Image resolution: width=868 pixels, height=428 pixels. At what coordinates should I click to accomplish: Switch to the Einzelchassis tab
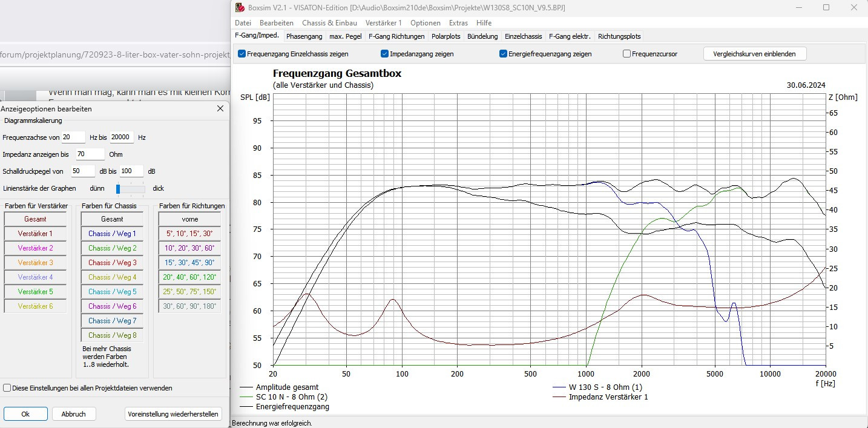click(523, 36)
